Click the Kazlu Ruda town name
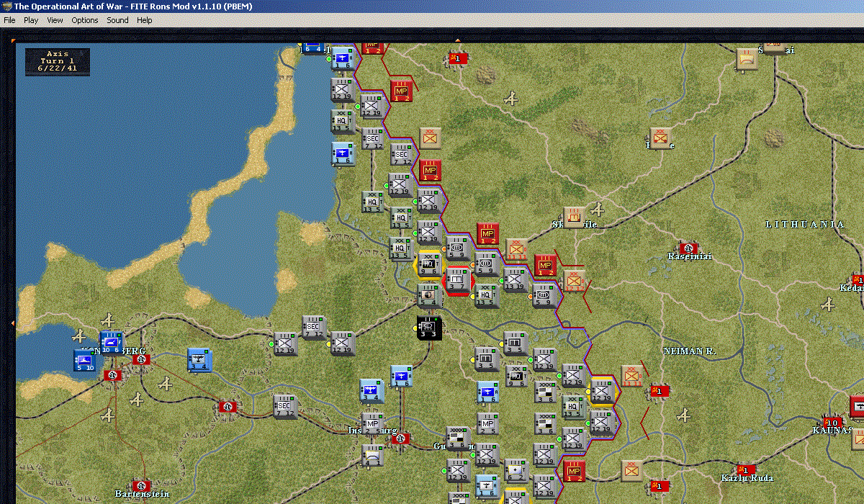This screenshot has height=504, width=864. pyautogui.click(x=747, y=478)
